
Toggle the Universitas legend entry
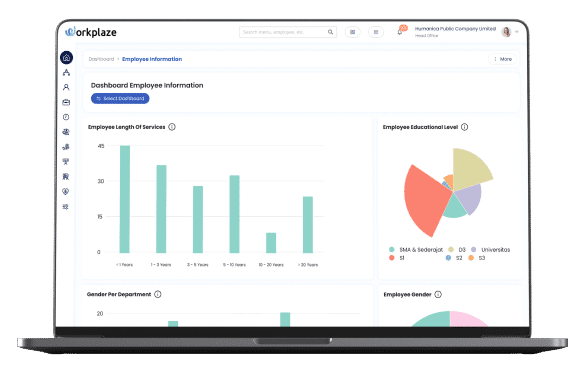(x=490, y=249)
